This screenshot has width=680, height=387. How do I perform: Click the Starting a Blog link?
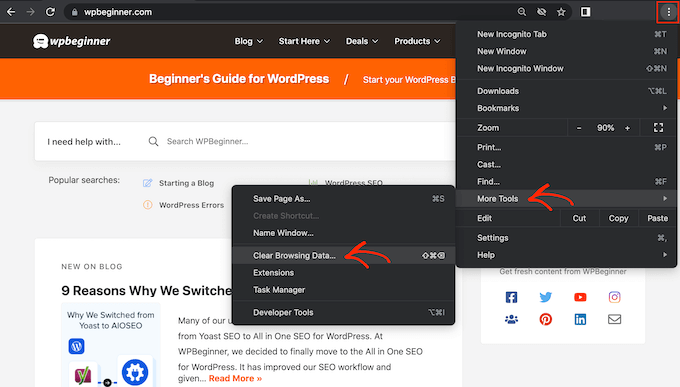tap(186, 183)
